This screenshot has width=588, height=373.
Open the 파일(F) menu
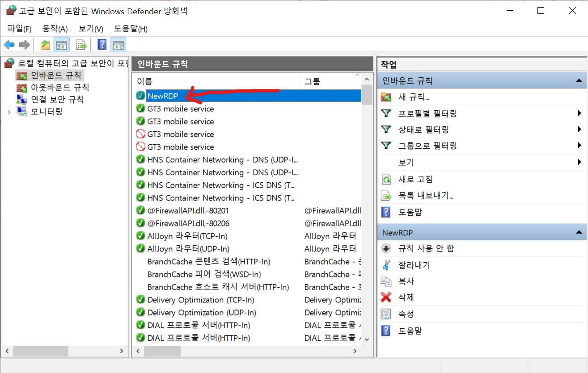[19, 29]
